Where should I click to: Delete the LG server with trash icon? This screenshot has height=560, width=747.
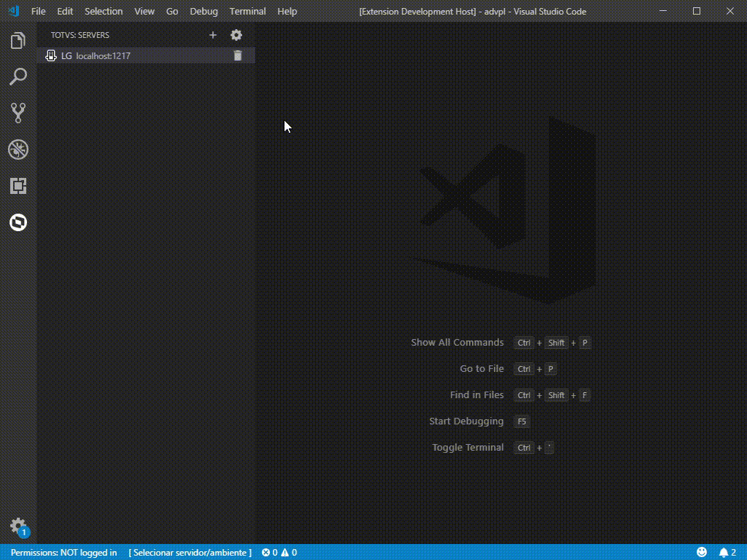(238, 55)
